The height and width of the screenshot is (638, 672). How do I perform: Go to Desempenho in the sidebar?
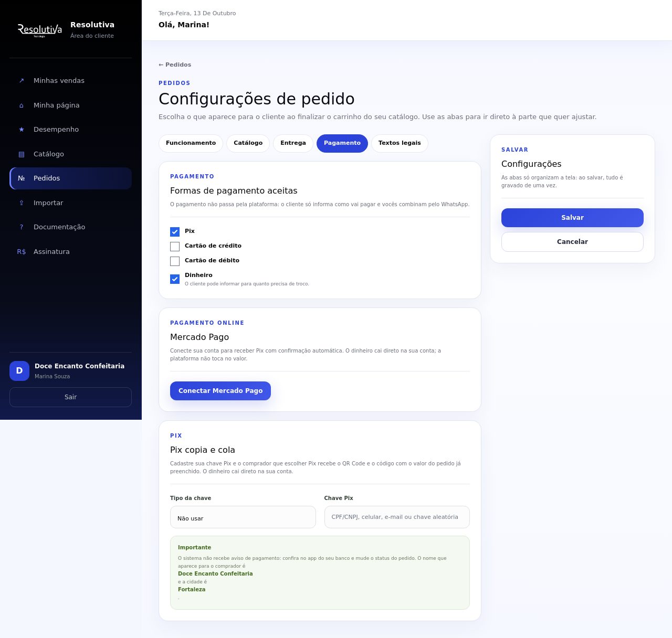point(70,130)
